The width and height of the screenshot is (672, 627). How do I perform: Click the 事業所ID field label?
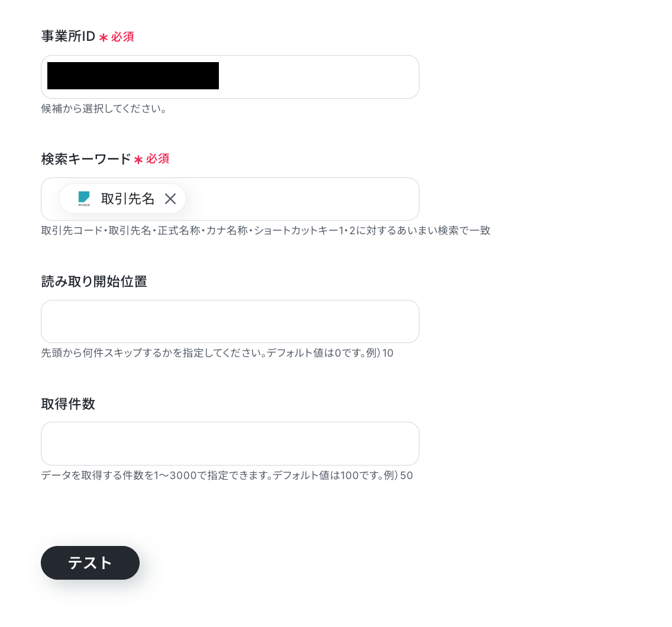68,37
